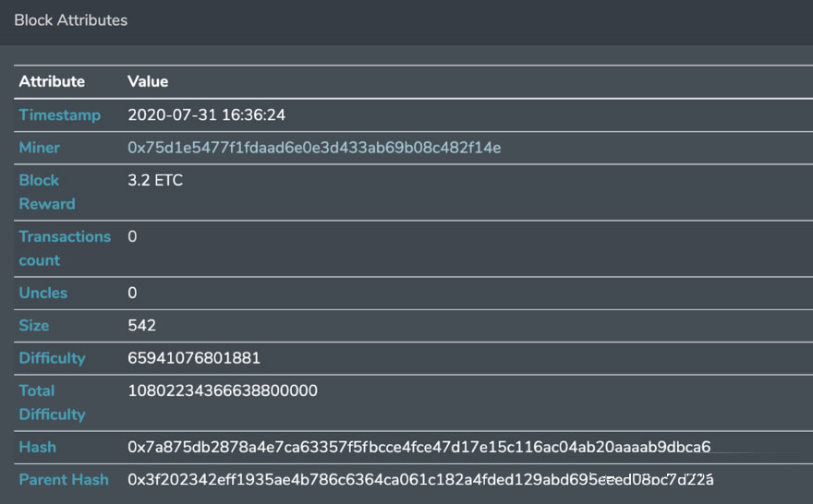This screenshot has height=504, width=813.
Task: Select the Miner attribute label
Action: click(x=40, y=148)
